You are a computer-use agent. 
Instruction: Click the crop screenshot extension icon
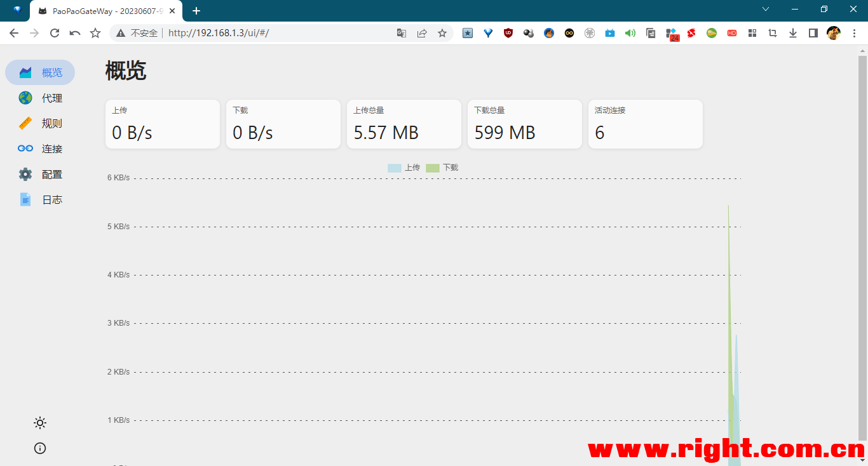(x=773, y=33)
